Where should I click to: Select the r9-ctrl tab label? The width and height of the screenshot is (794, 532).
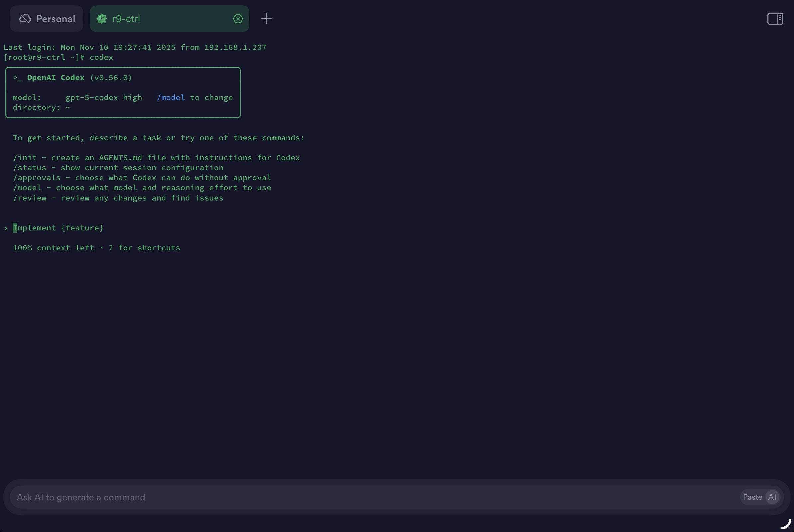pyautogui.click(x=126, y=19)
